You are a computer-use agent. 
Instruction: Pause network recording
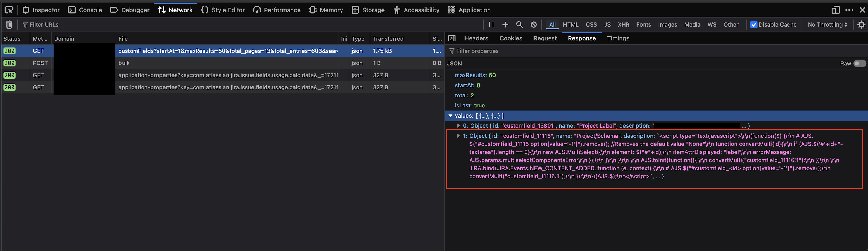(x=491, y=25)
